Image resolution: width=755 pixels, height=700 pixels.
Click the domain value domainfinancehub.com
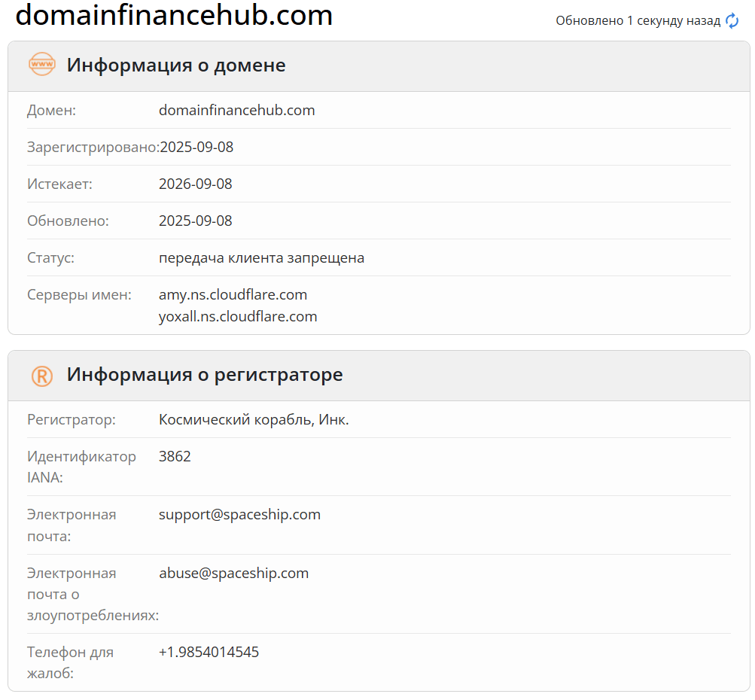coord(236,111)
